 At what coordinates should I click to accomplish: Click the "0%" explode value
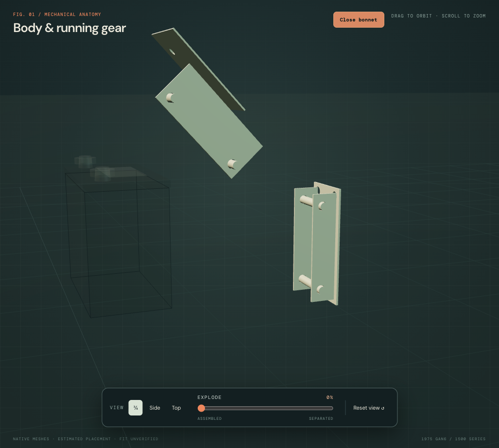click(330, 398)
